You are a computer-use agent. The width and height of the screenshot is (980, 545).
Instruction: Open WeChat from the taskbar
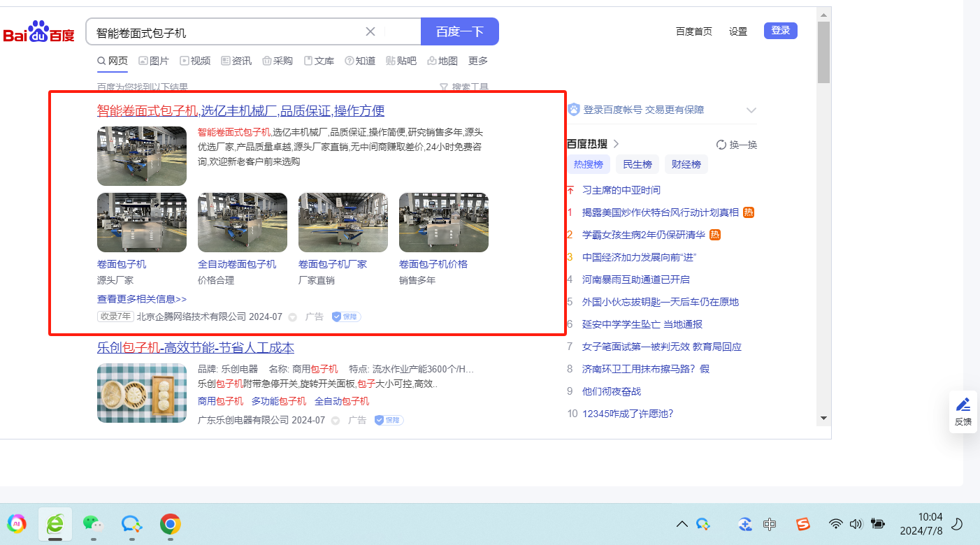point(92,523)
